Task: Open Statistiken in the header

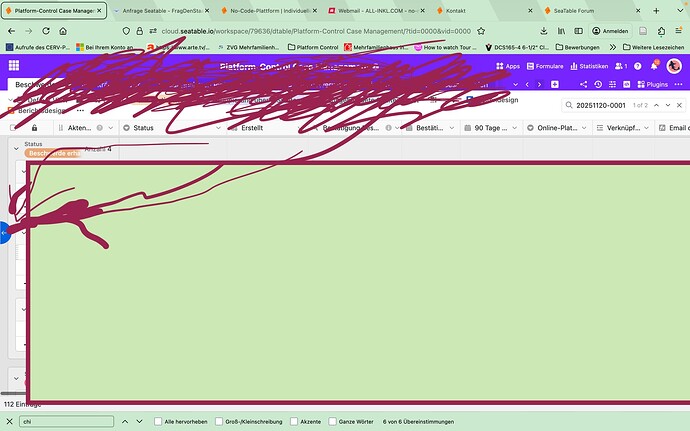Action: (x=589, y=66)
